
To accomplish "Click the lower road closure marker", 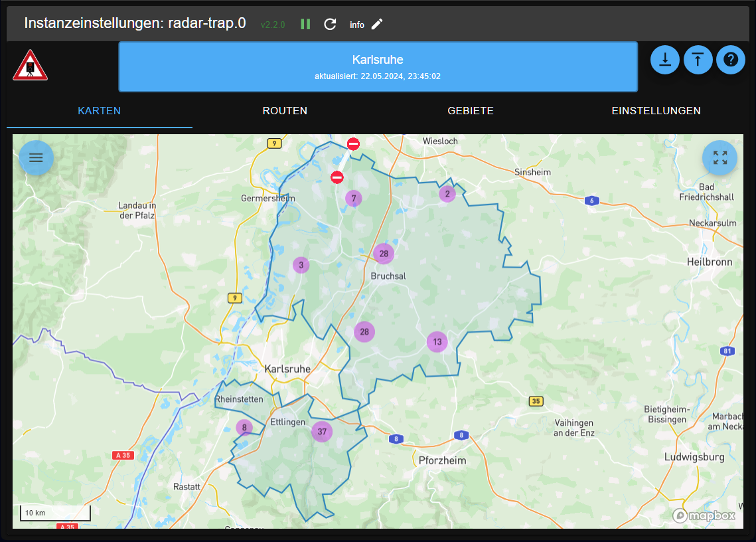I will [x=337, y=177].
